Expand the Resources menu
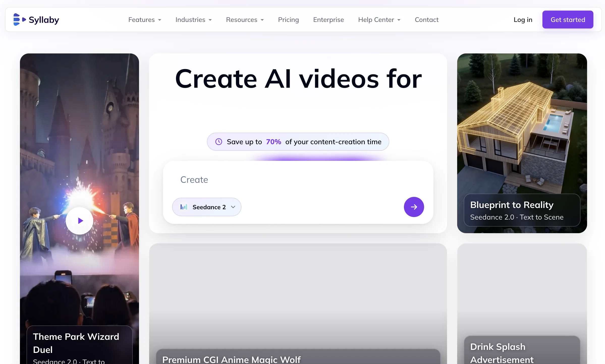This screenshot has width=605, height=364. pos(245,20)
